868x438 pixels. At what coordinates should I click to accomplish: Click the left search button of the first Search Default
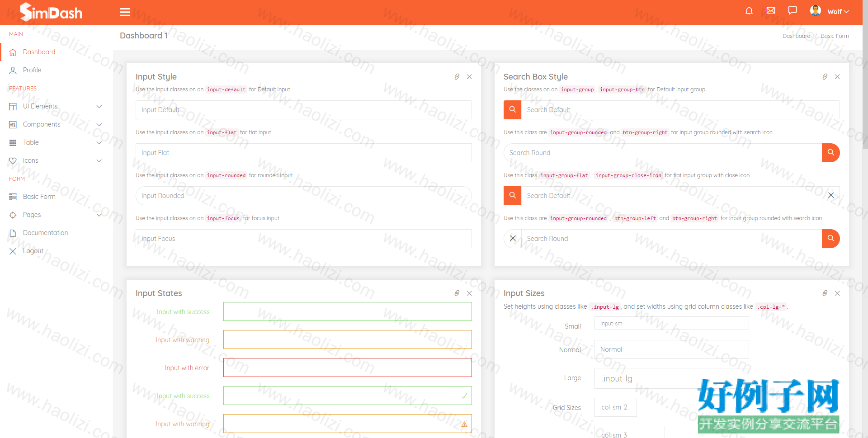(x=513, y=110)
